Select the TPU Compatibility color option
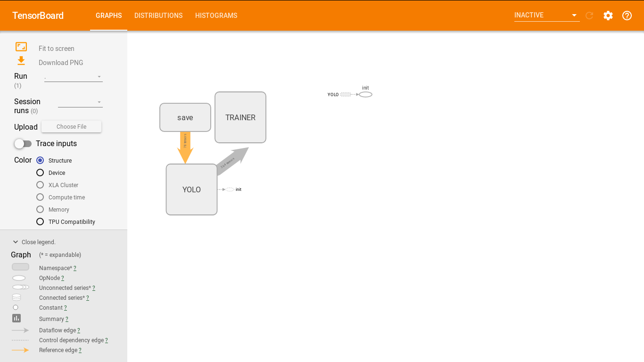 tap(40, 222)
